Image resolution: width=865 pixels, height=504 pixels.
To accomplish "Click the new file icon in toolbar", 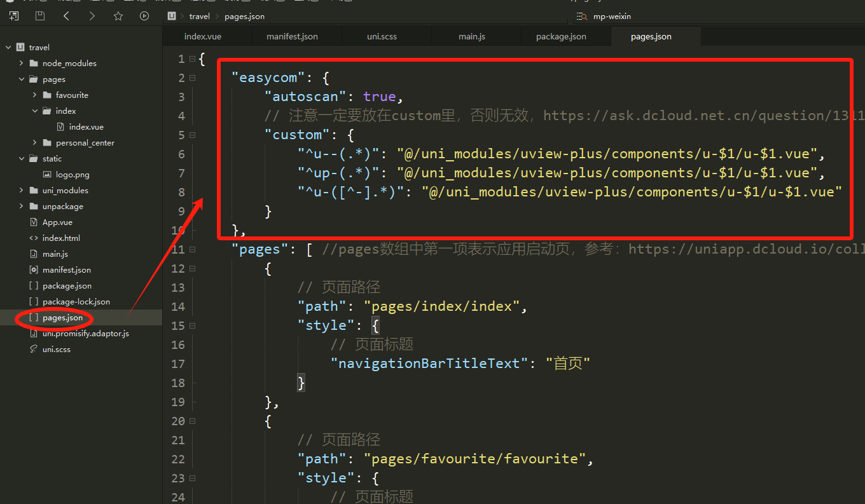I will (14, 16).
